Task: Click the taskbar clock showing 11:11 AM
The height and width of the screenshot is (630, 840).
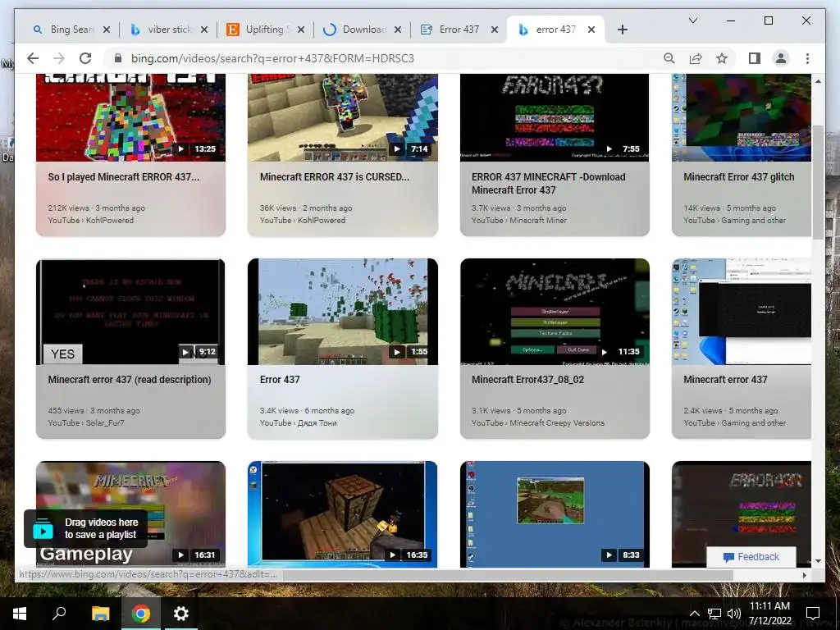Action: pos(769,614)
